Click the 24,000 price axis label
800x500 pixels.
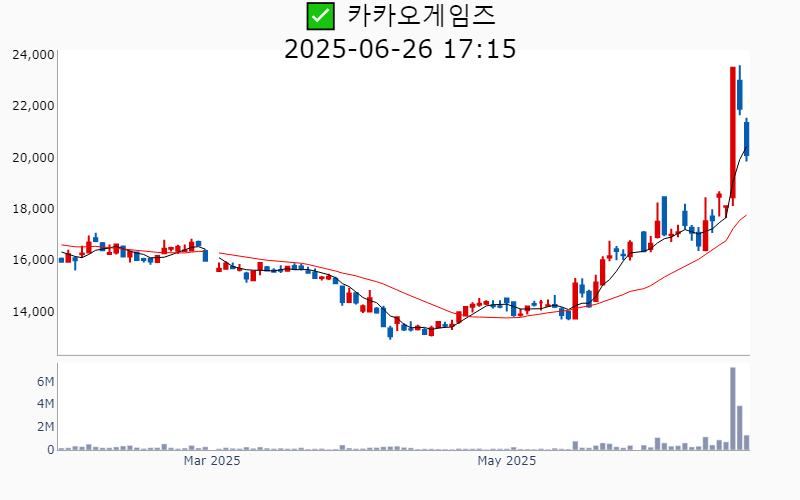[33, 55]
